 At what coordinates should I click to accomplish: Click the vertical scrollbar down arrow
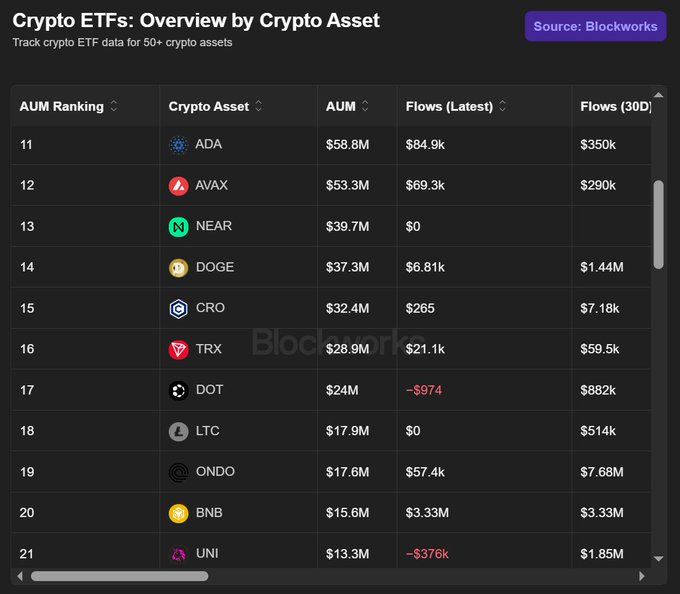(658, 558)
